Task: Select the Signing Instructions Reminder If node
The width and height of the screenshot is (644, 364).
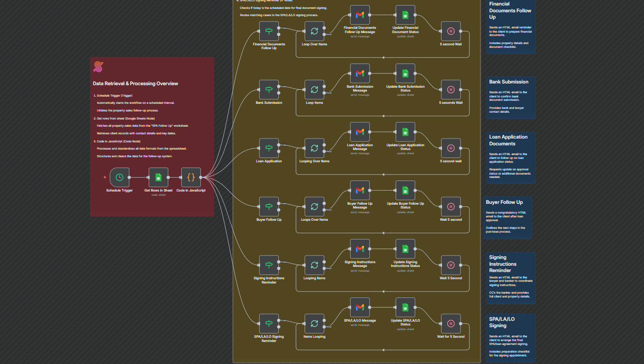Action: click(x=269, y=265)
